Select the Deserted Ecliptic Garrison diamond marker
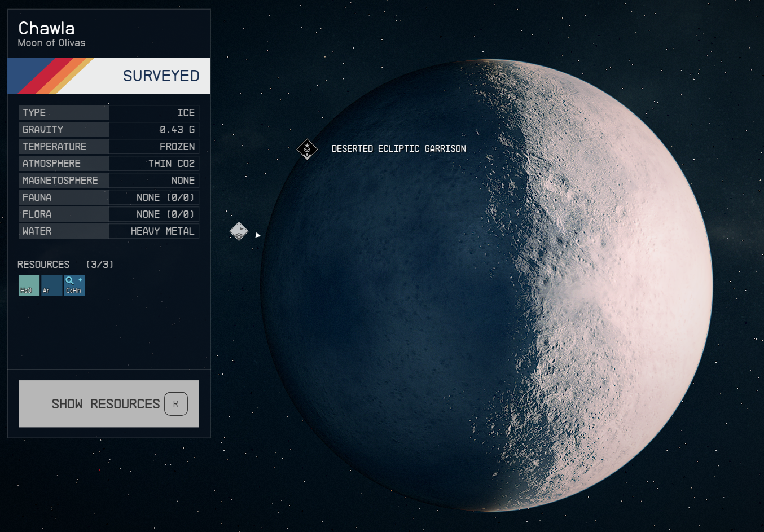Screen dimensions: 764x532 (307, 149)
